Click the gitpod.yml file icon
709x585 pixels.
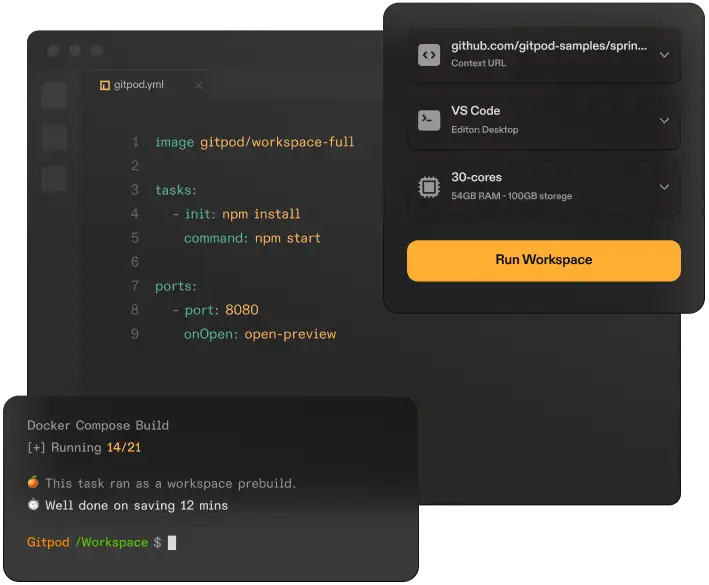(x=104, y=85)
